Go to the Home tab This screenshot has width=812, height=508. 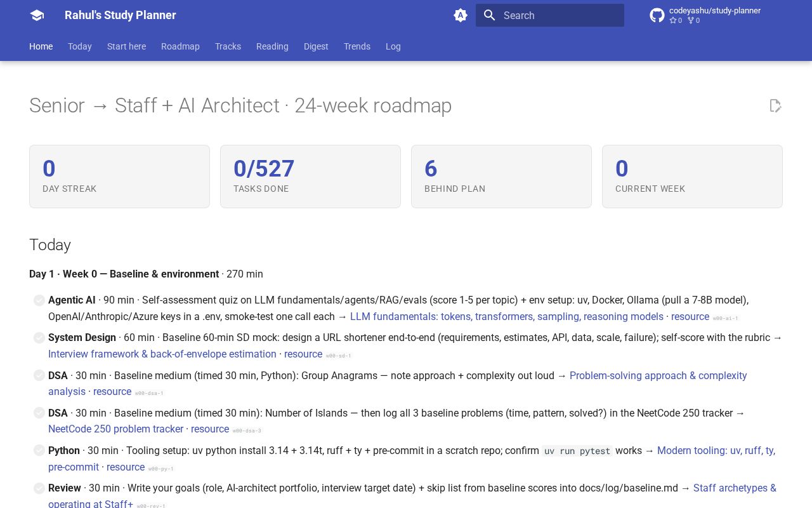pos(41,46)
